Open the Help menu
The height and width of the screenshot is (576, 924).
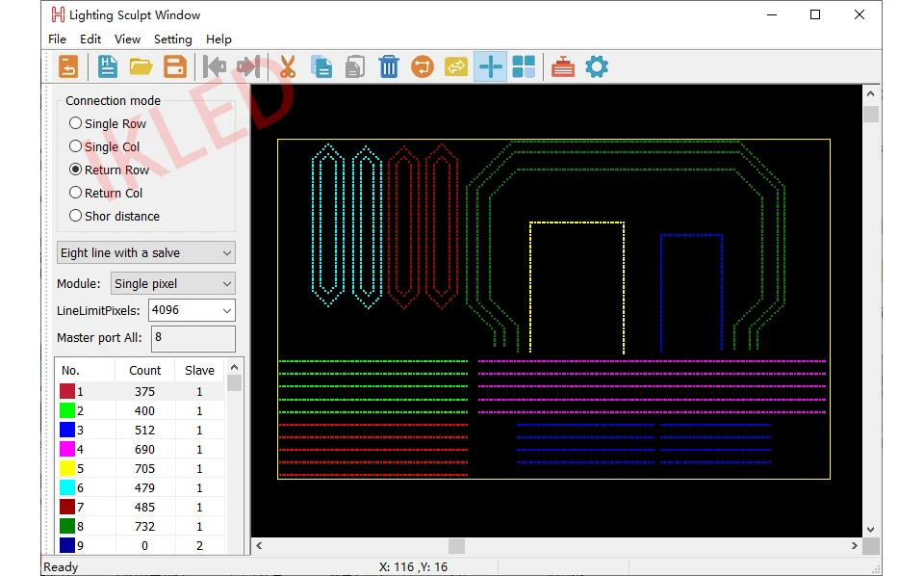click(x=218, y=39)
